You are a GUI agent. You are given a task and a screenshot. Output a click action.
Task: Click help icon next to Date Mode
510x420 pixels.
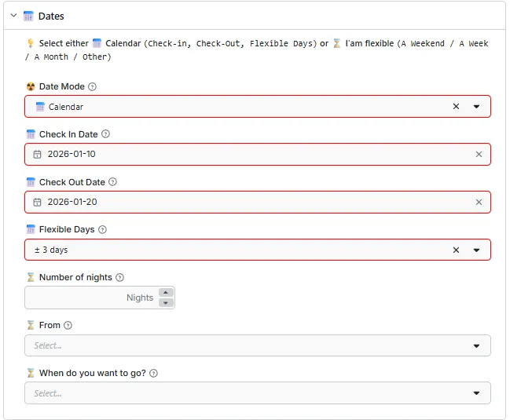click(x=93, y=87)
